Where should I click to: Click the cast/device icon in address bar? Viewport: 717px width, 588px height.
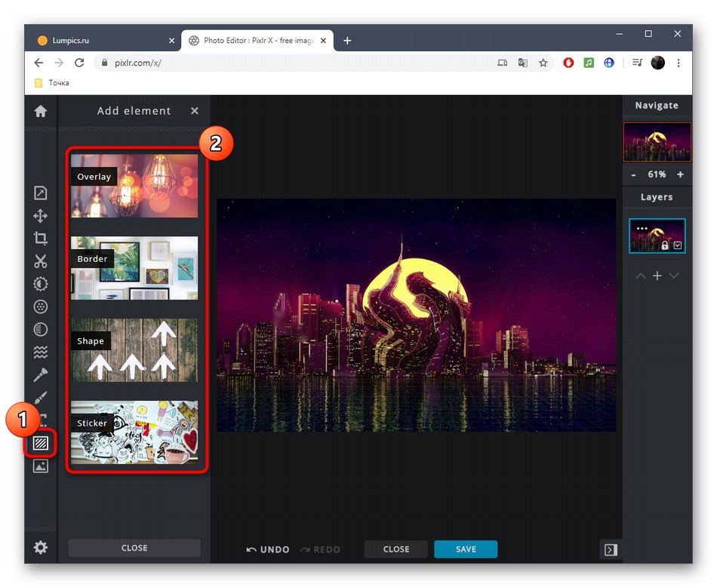coord(502,63)
